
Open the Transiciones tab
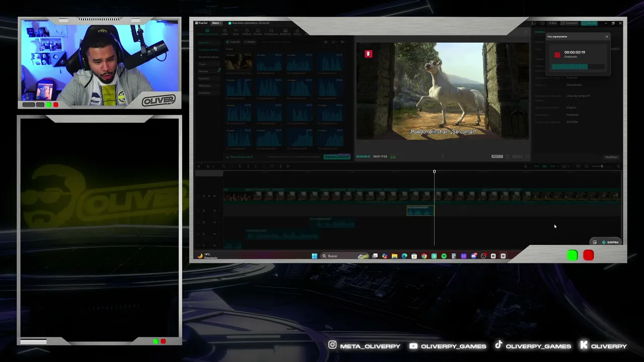pos(271,32)
